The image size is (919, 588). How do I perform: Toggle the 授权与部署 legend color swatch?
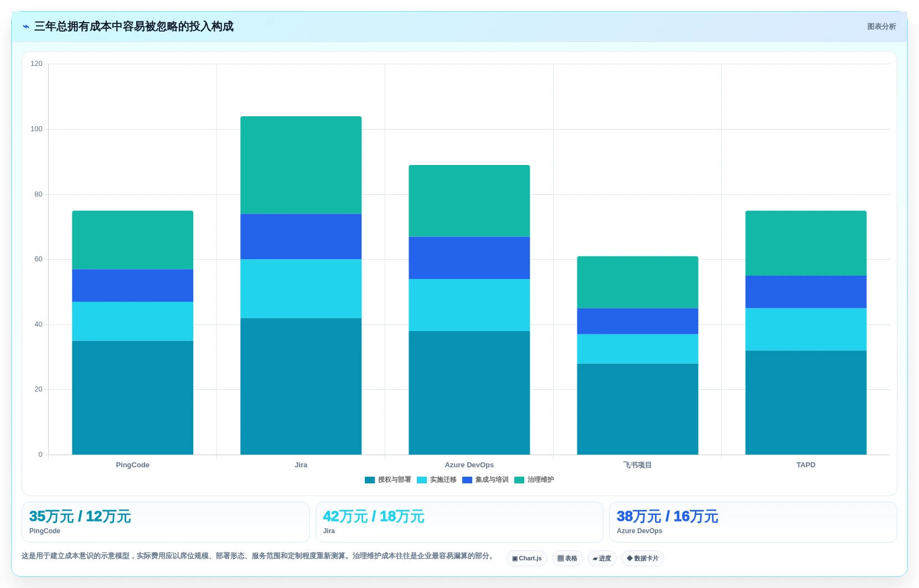(x=370, y=480)
